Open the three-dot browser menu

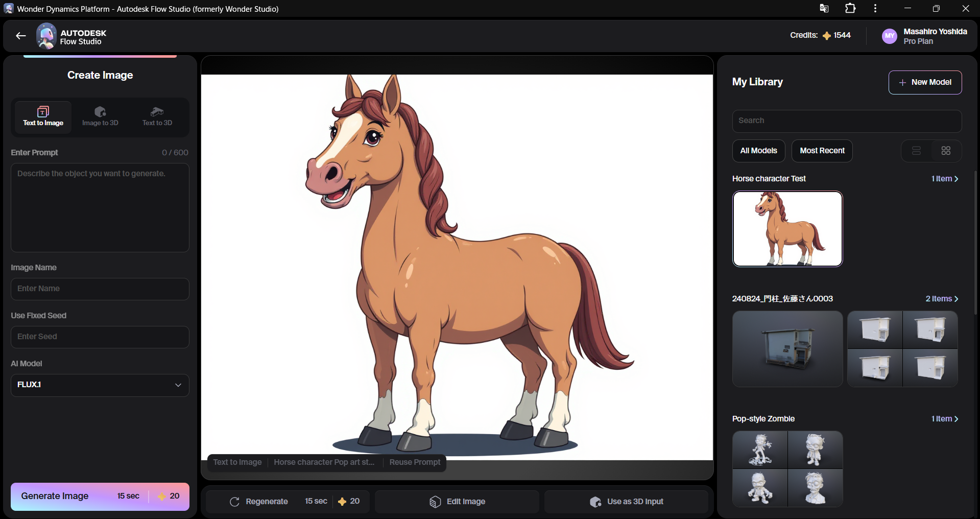pos(875,9)
